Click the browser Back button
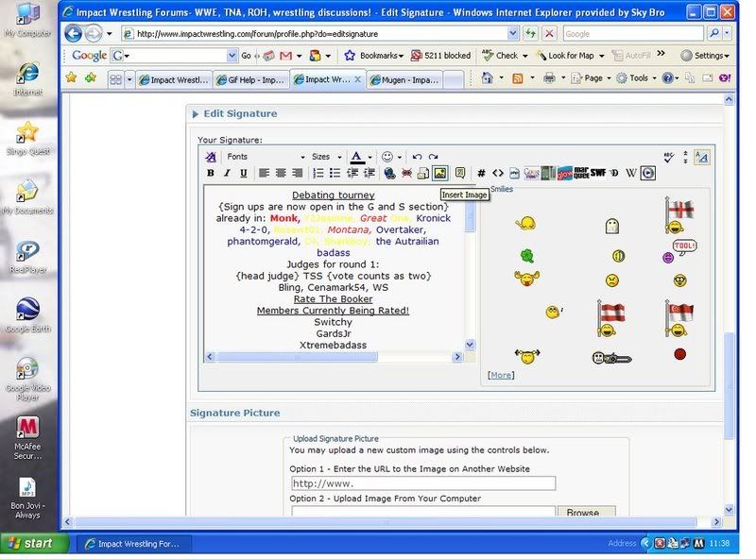 tap(74, 33)
